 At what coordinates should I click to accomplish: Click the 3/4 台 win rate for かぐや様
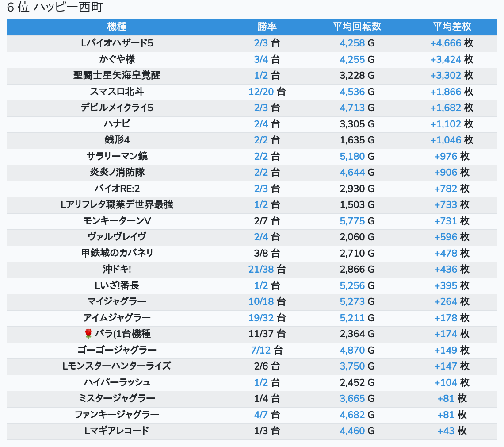click(267, 59)
